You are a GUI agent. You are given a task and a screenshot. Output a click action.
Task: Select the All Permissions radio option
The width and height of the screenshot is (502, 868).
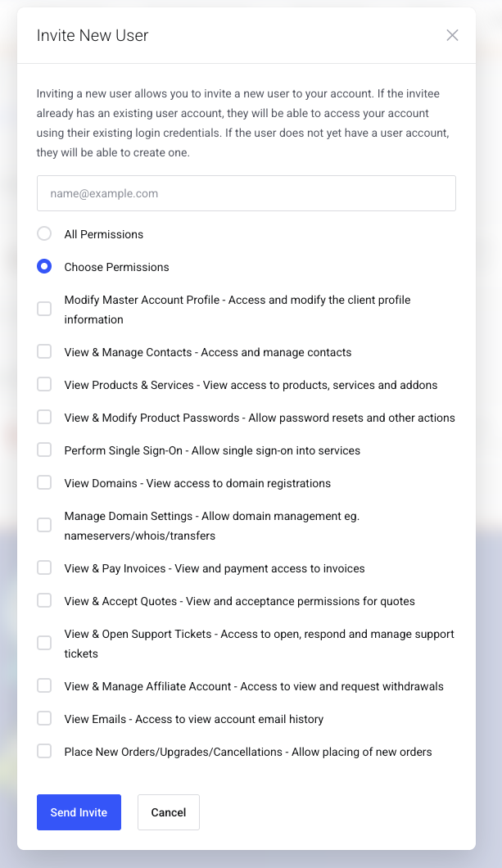point(44,234)
